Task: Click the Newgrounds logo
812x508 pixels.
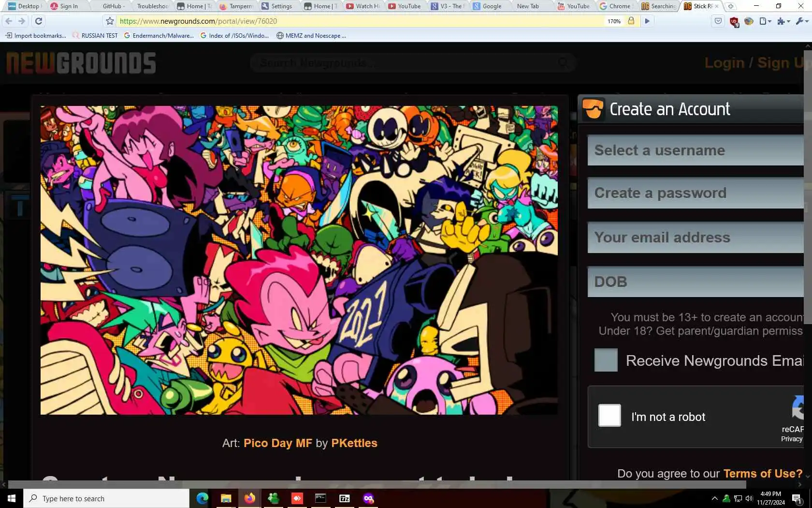Action: coord(81,63)
